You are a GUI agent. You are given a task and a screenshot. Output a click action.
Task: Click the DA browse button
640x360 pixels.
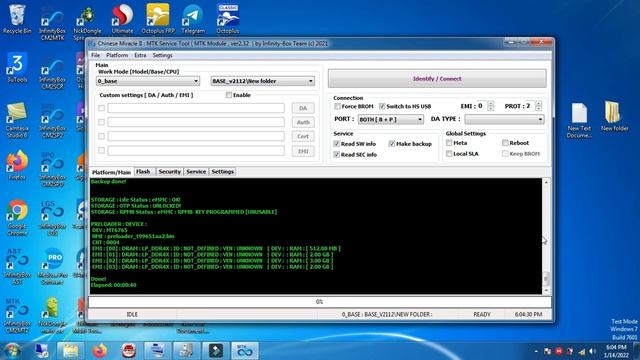point(303,108)
